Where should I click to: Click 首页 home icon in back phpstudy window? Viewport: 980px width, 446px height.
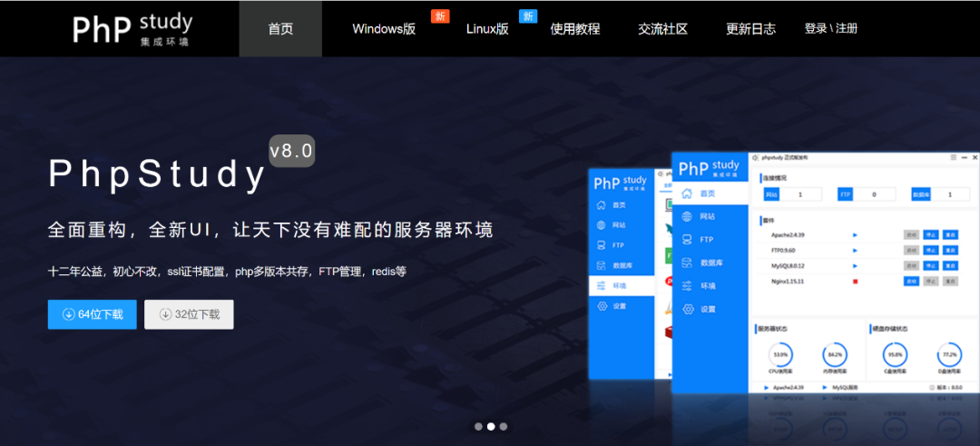pos(602,204)
